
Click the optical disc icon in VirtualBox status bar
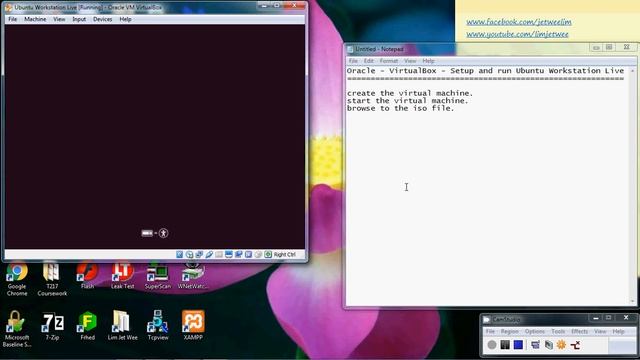click(x=189, y=254)
